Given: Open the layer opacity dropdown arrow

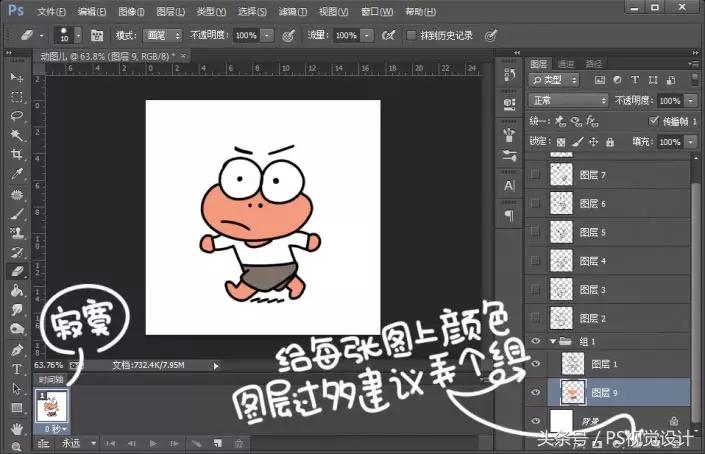Looking at the screenshot, I should pyautogui.click(x=691, y=101).
